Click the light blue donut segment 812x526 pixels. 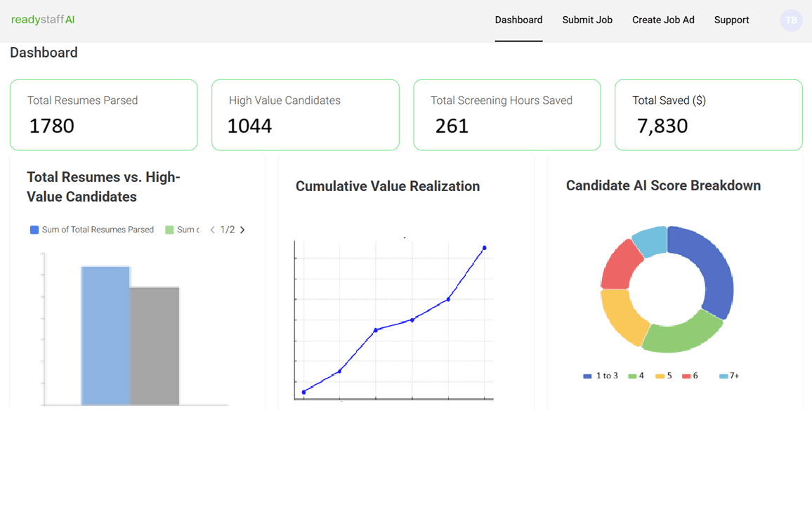pos(651,240)
